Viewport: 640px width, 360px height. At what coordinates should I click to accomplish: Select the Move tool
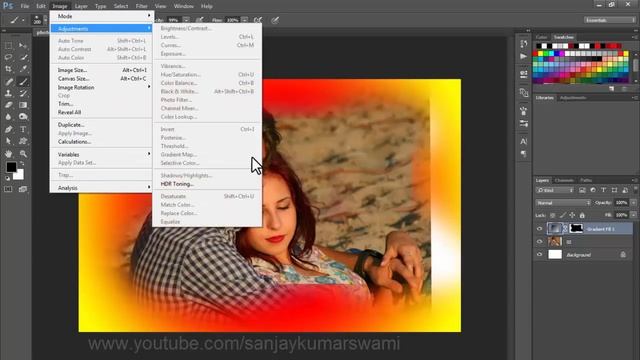(23, 45)
